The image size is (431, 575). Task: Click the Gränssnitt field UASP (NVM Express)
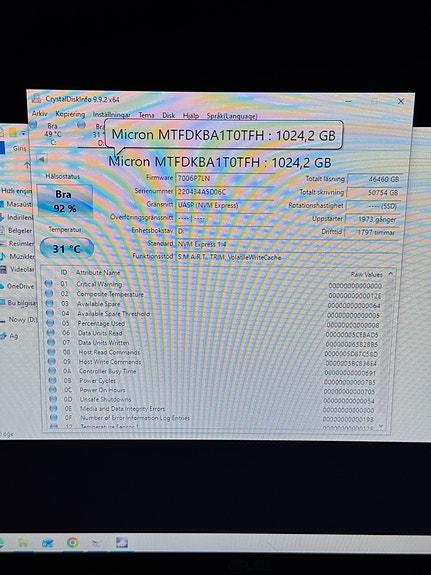pos(224,205)
